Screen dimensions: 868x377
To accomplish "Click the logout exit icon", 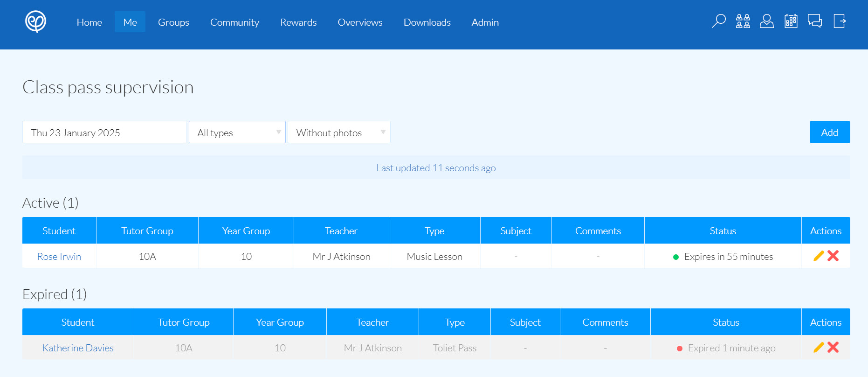I will (840, 21).
